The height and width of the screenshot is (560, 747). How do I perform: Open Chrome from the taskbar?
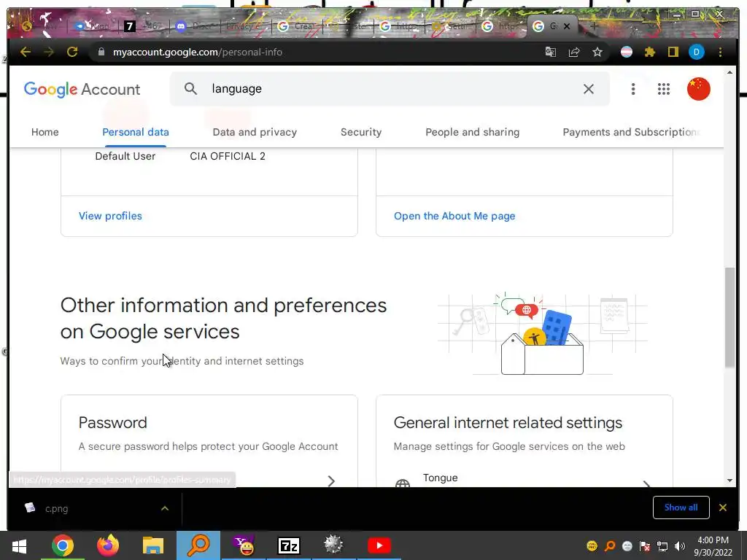point(63,545)
